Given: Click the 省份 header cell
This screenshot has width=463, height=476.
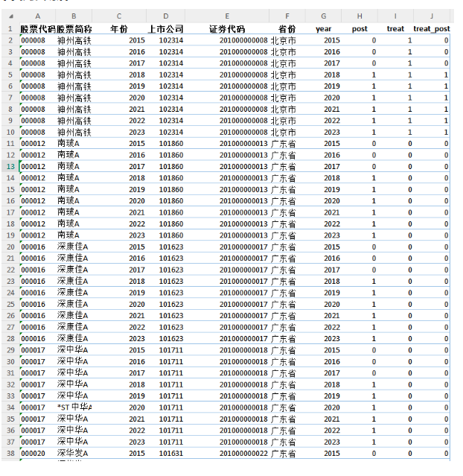Looking at the screenshot, I should tap(287, 29).
